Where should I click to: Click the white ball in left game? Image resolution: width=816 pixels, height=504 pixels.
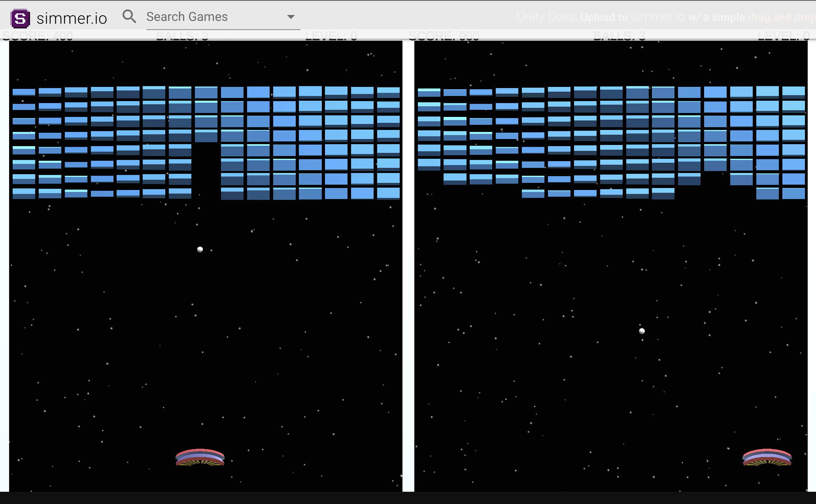point(200,249)
